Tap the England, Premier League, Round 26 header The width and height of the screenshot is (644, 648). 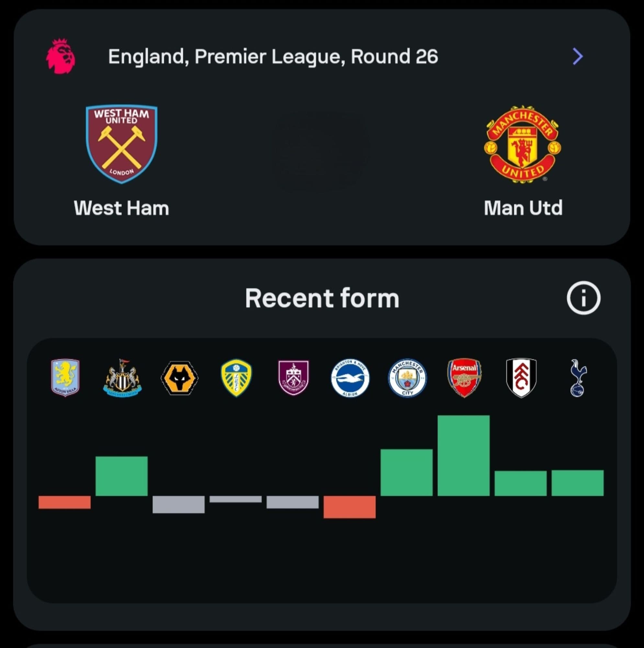coord(273,56)
